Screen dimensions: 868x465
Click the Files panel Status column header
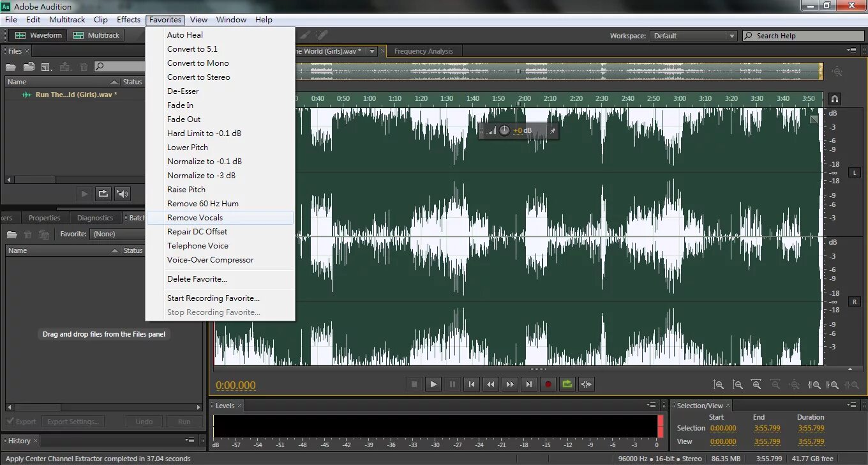coord(133,82)
